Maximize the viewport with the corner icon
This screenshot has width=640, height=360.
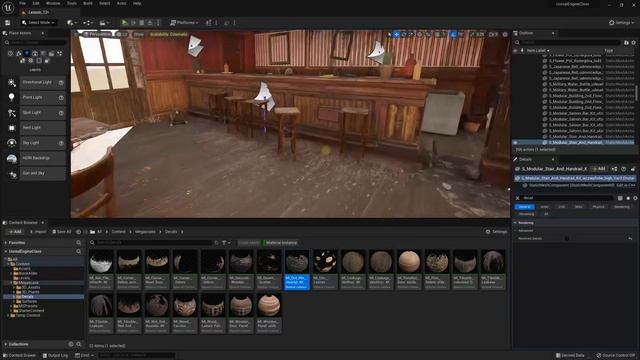point(505,35)
